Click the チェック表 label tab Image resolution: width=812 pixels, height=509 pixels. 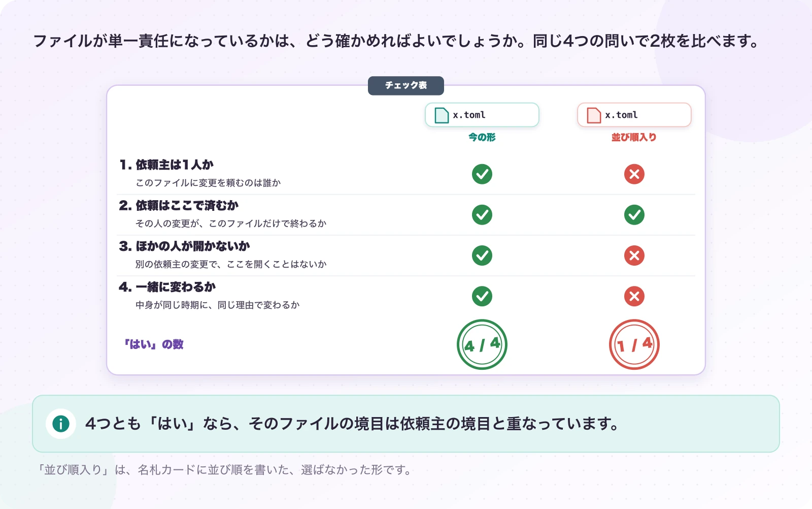406,85
